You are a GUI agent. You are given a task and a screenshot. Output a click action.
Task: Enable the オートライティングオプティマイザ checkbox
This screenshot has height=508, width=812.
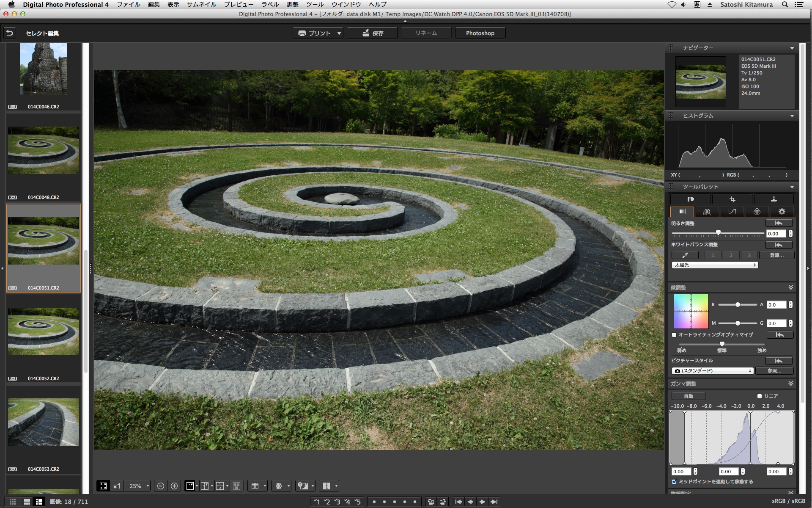[674, 335]
